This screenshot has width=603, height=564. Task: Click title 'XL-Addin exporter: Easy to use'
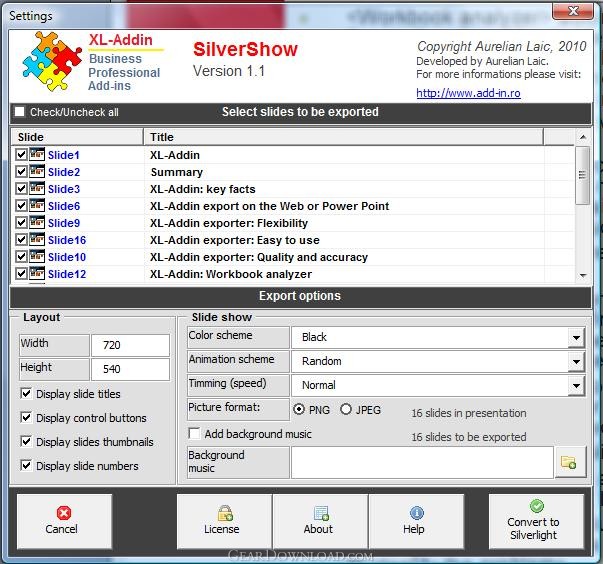point(235,240)
